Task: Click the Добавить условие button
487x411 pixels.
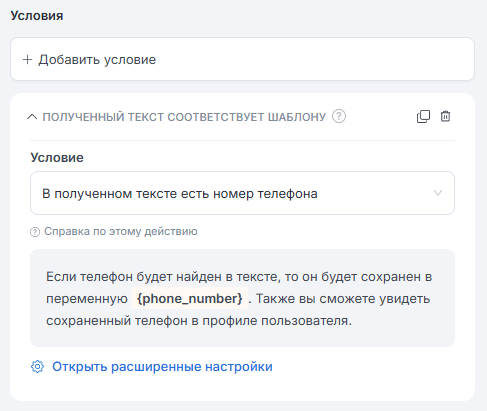Action: (x=242, y=59)
